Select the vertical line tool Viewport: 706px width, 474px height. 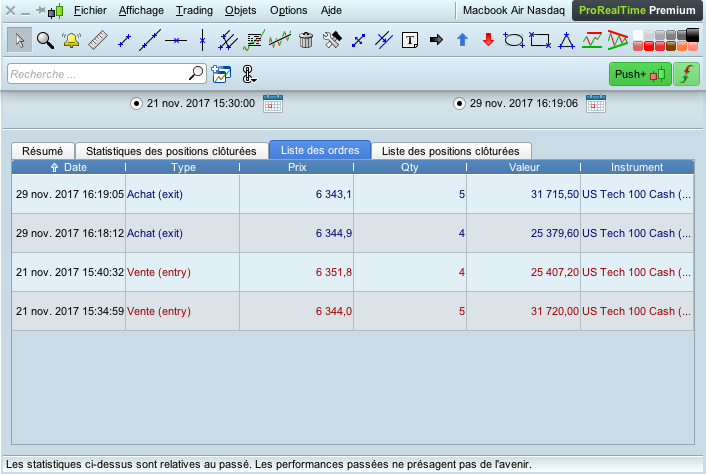[203, 40]
